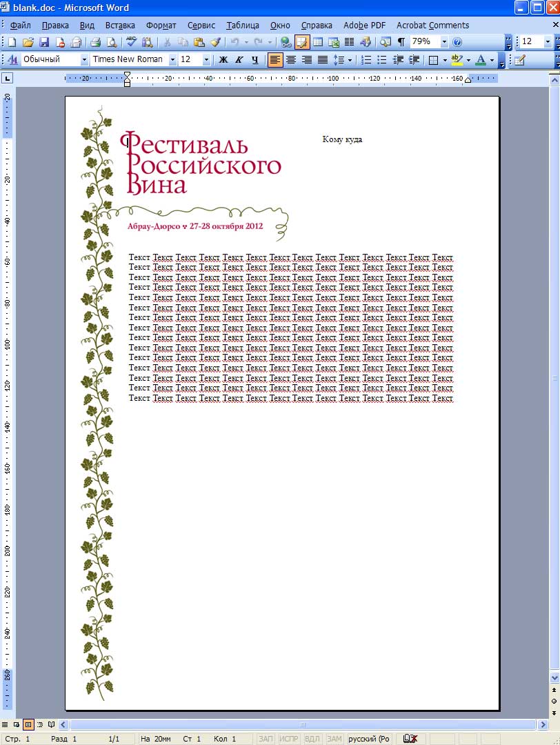Switch to Normal view button
The image size is (560, 745).
(5, 724)
